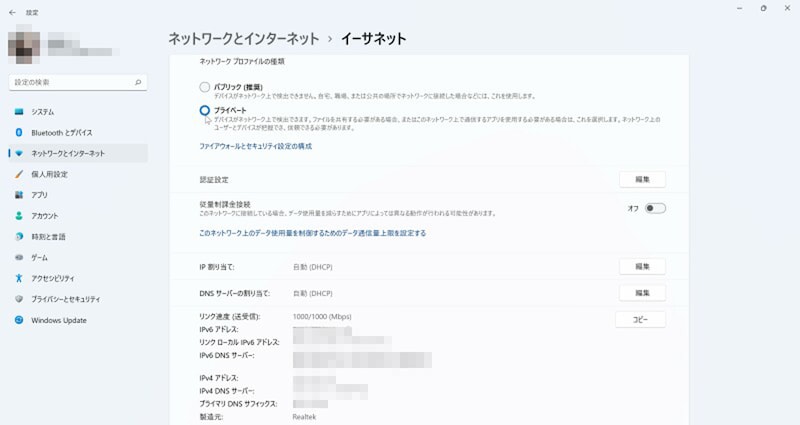
Task: Click the 設定の検索 search field
Action: coord(78,82)
